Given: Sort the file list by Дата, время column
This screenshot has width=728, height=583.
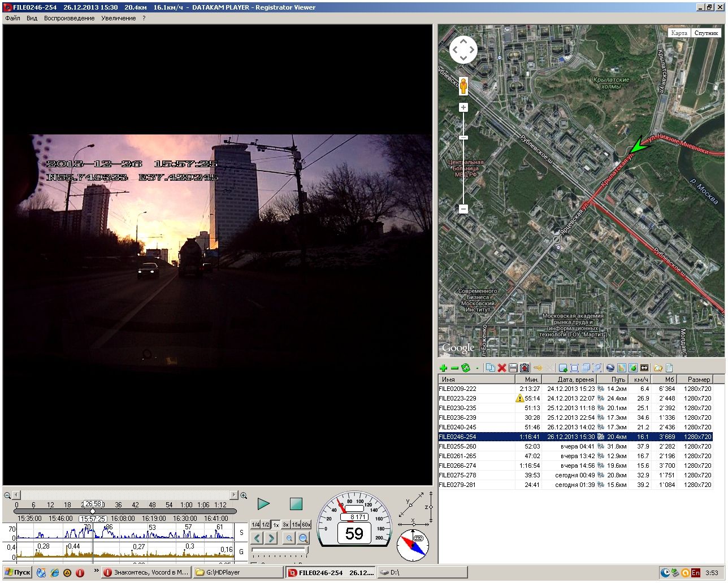Looking at the screenshot, I should coord(575,380).
